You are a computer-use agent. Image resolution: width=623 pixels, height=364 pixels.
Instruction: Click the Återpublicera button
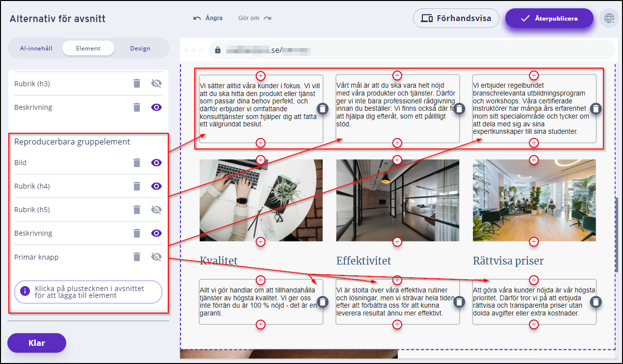pos(549,18)
